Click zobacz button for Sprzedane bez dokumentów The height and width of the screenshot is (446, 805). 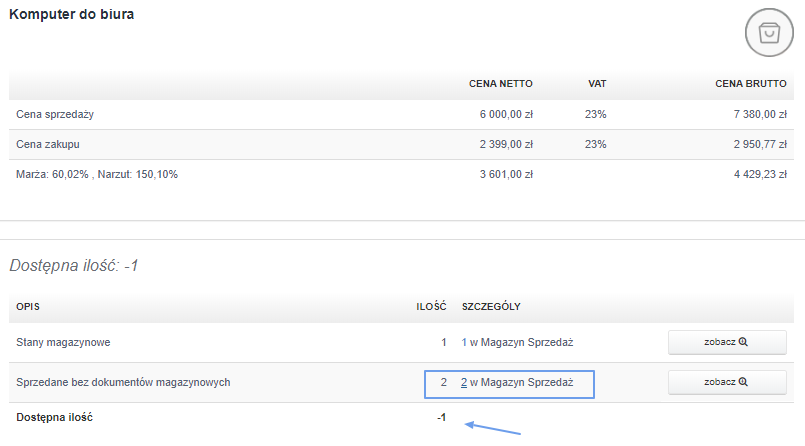[727, 382]
